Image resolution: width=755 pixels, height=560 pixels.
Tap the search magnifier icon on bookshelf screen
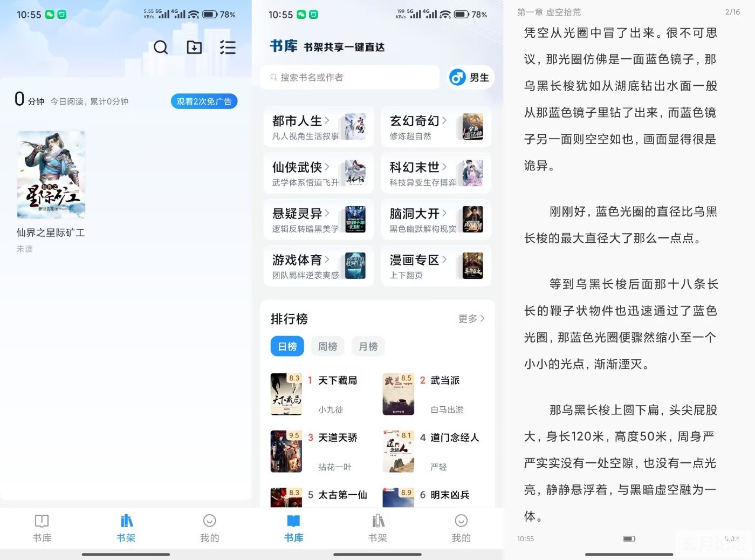tap(161, 47)
